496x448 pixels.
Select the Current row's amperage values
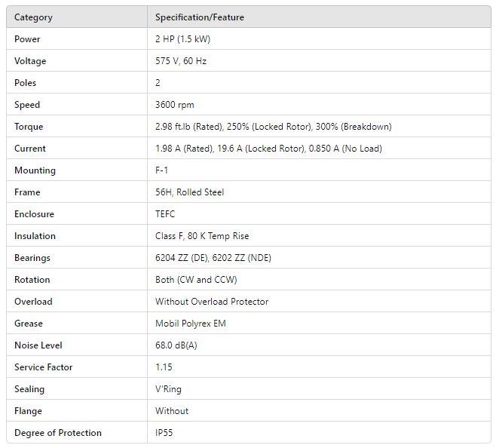click(268, 149)
